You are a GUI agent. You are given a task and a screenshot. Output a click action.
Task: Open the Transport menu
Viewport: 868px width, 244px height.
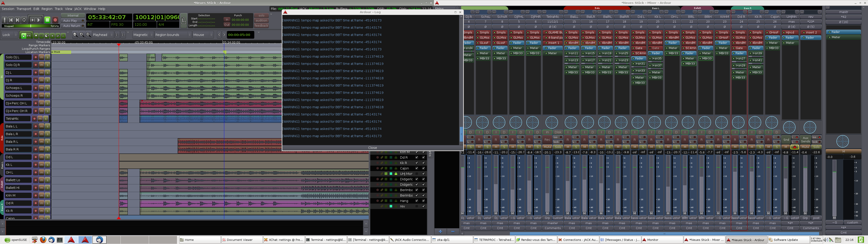coord(24,9)
